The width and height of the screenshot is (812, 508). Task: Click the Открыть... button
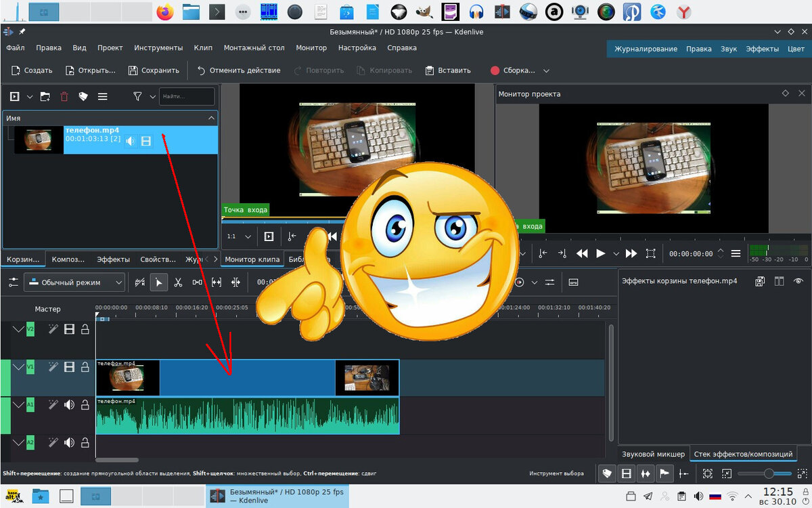90,70
